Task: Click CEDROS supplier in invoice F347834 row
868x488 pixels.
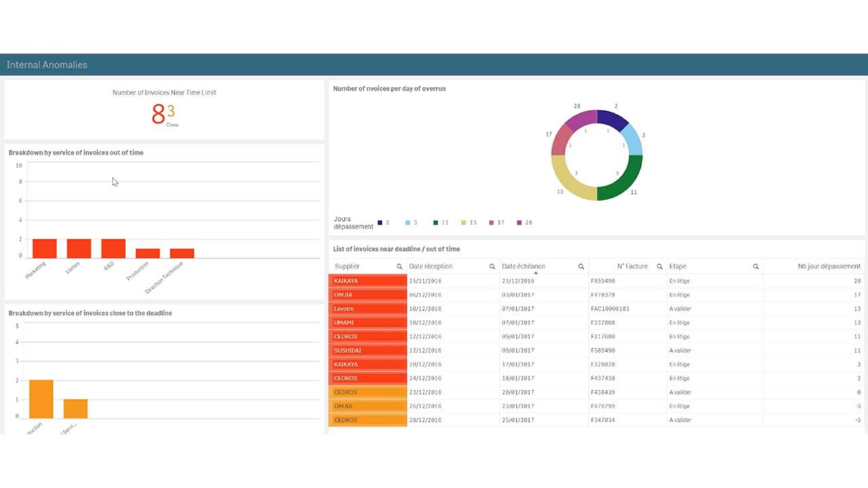Action: 368,420
